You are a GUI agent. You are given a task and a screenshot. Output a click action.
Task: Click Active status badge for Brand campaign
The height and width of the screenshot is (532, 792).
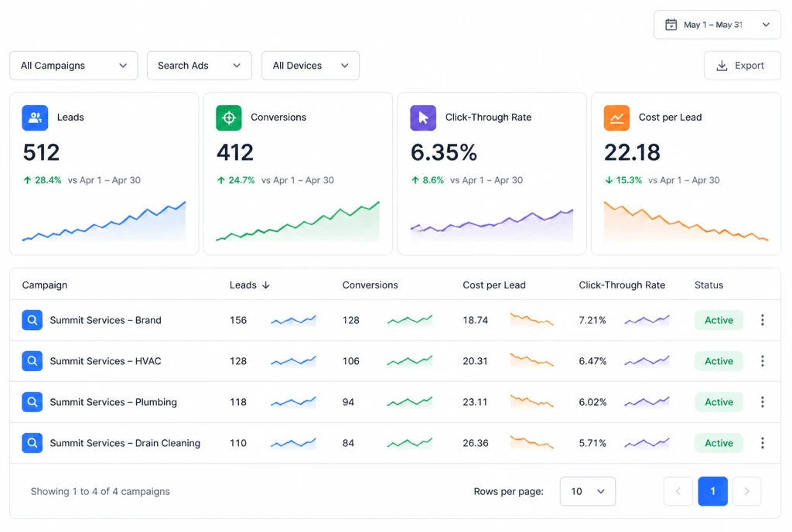(x=719, y=320)
